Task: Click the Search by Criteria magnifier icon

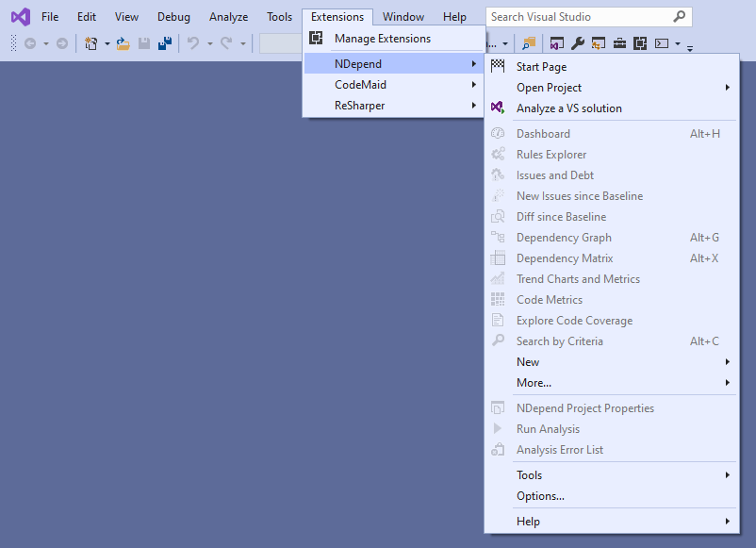Action: (498, 340)
